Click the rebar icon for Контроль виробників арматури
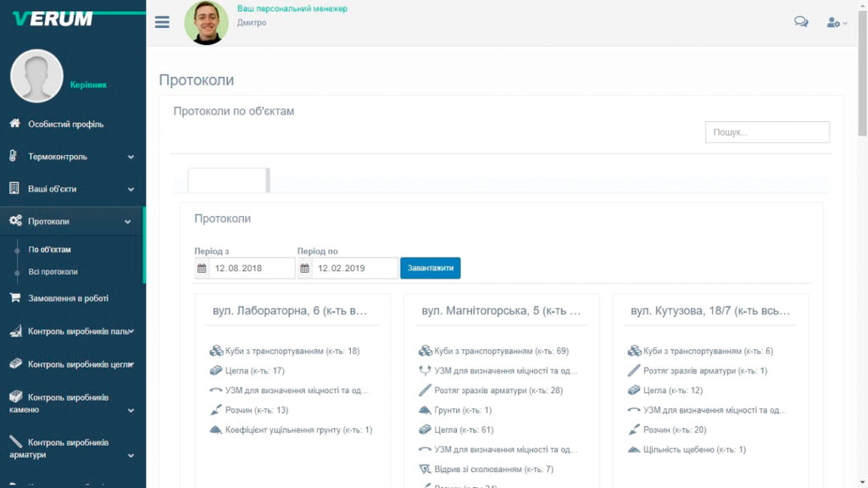Image resolution: width=868 pixels, height=488 pixels. 15,441
